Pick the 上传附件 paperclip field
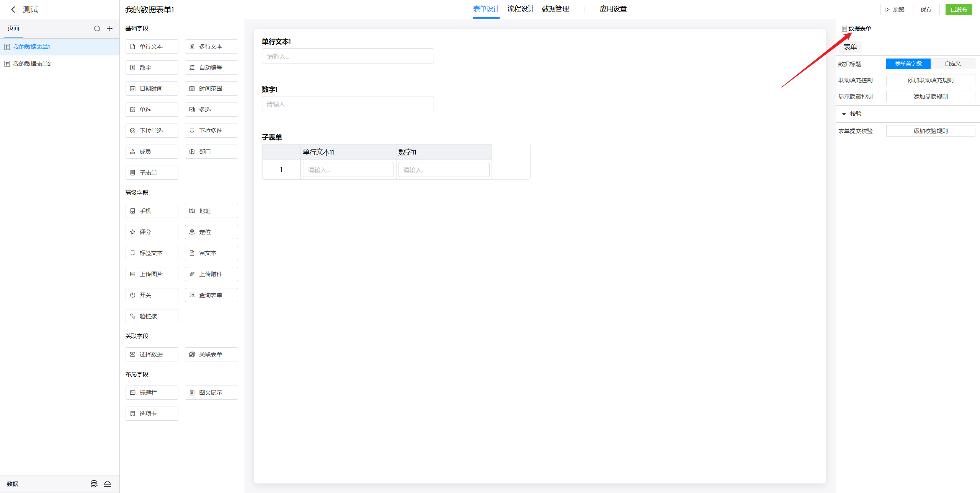 [211, 274]
